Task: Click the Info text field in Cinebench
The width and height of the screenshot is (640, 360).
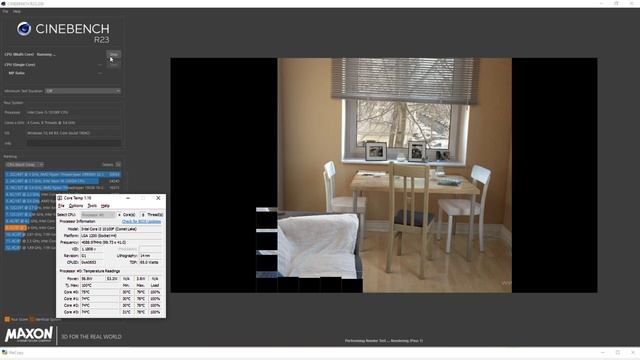Action: pos(74,143)
